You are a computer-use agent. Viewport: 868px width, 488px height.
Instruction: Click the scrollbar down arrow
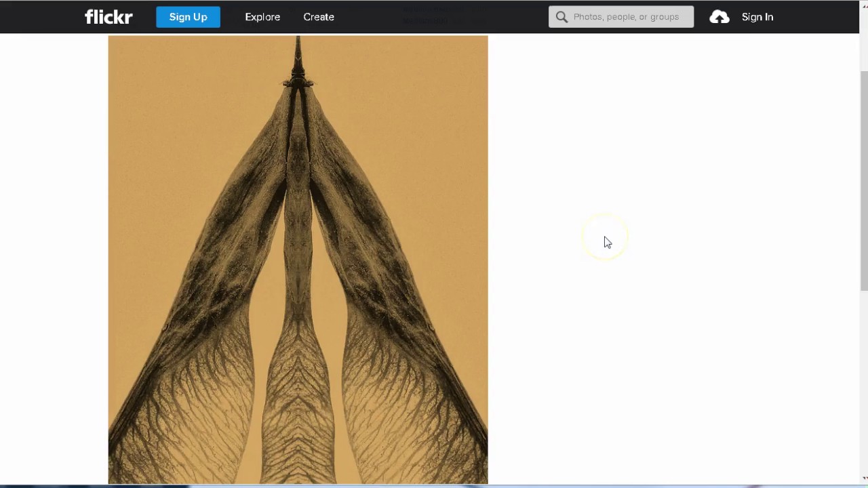pos(864,479)
